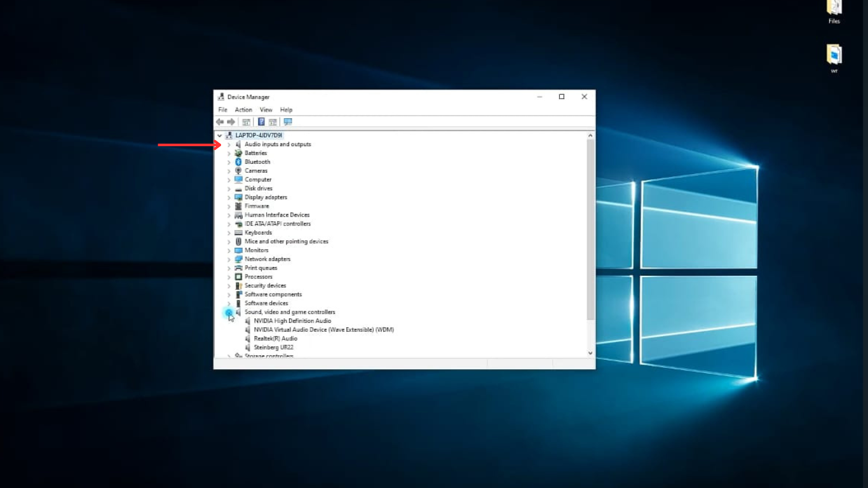Viewport: 868px width, 488px height.
Task: Expand the Bluetooth category chevron
Action: (229, 163)
